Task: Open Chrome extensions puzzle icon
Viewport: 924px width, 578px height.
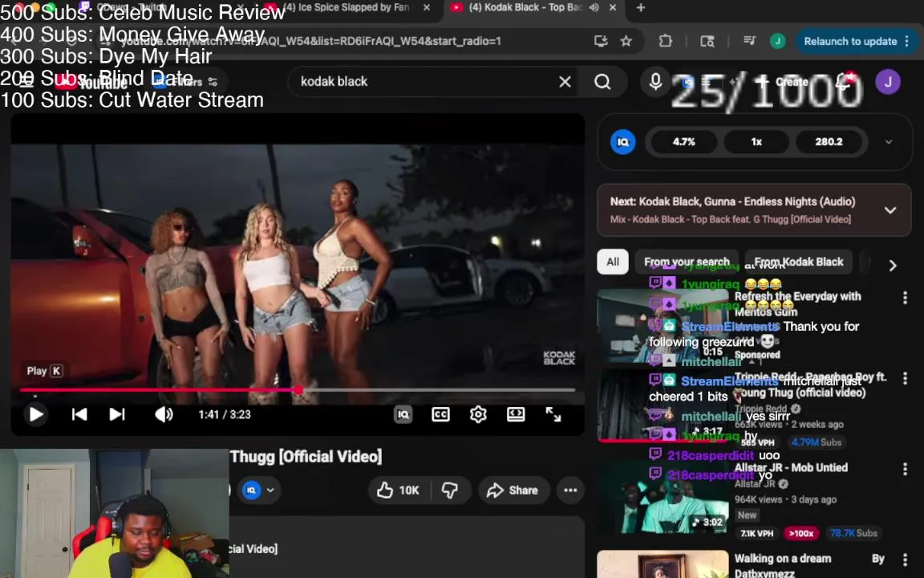Action: 665,41
